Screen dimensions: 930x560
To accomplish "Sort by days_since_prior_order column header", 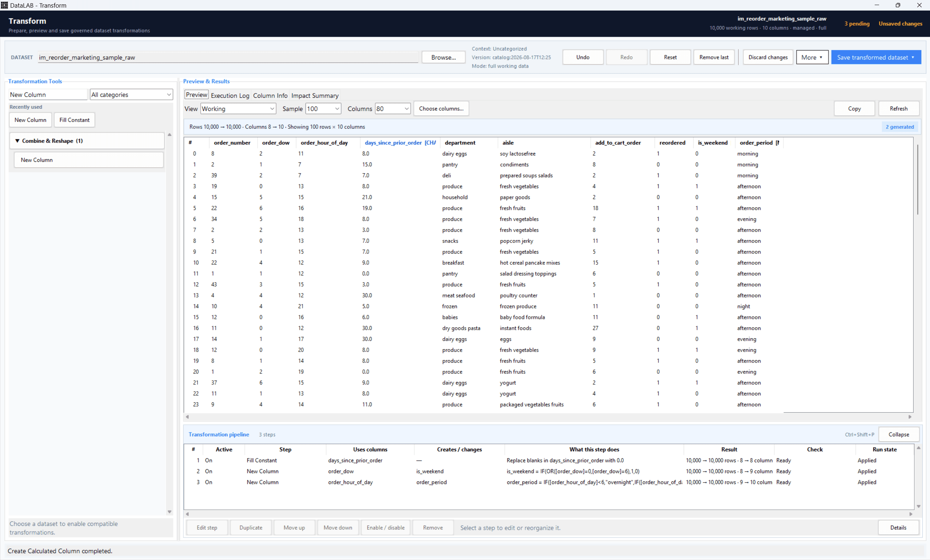I will (400, 143).
